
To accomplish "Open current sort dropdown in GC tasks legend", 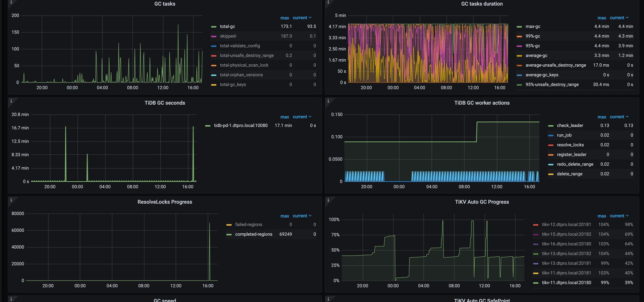I will click(302, 18).
